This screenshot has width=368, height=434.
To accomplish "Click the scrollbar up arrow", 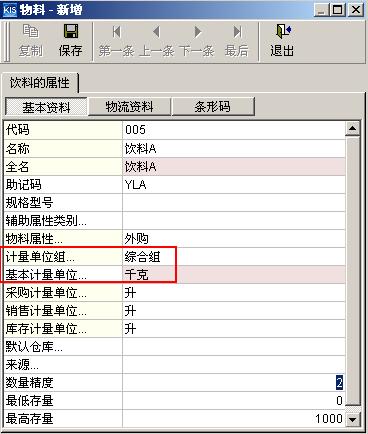I will coord(352,128).
